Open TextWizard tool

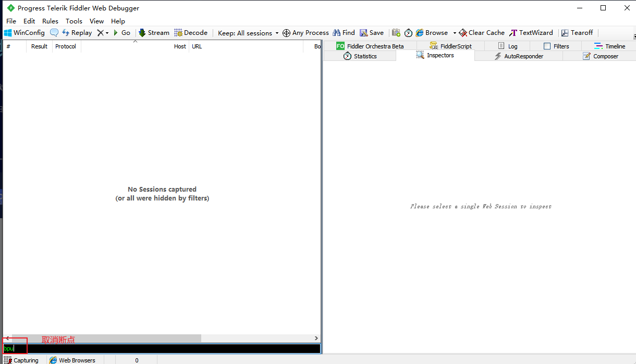point(531,33)
